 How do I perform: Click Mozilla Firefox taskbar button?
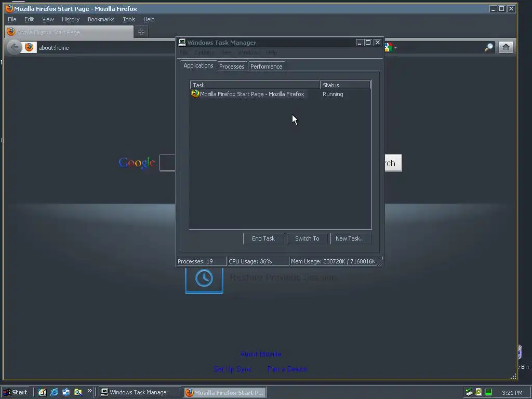point(225,392)
